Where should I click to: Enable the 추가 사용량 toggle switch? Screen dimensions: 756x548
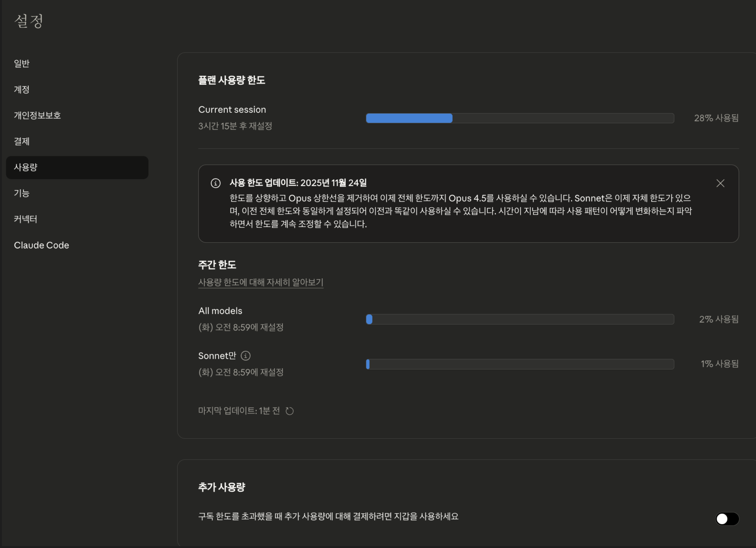click(x=727, y=519)
